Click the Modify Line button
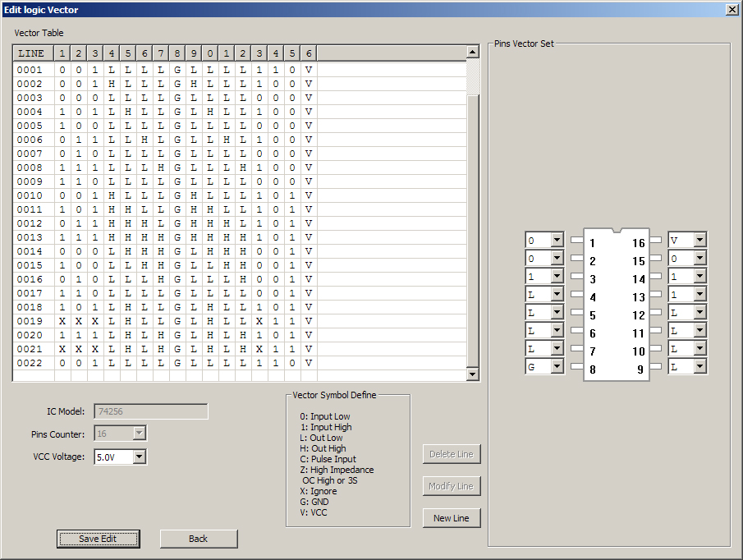Image resolution: width=743 pixels, height=560 pixels. (x=451, y=485)
